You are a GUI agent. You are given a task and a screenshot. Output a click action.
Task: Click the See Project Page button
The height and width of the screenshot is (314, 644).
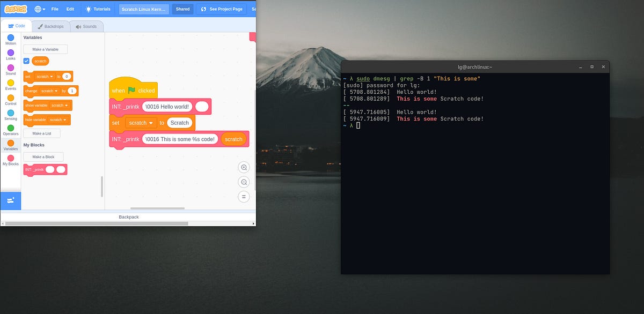221,9
